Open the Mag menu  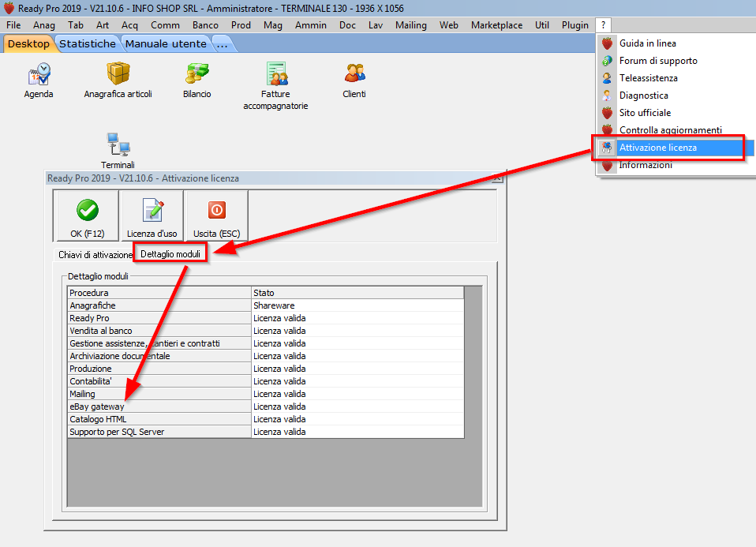click(x=273, y=25)
